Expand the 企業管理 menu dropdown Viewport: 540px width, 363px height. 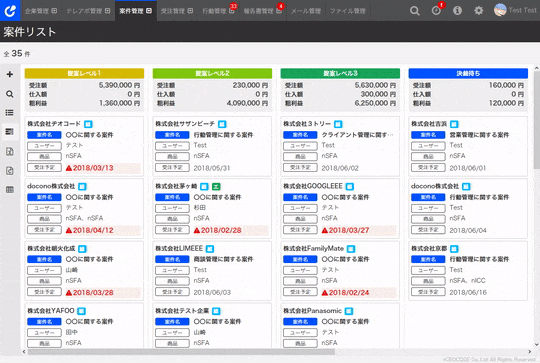point(41,11)
